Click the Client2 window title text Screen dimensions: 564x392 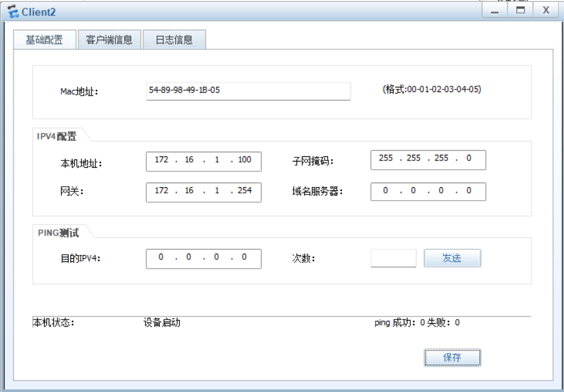(x=39, y=12)
